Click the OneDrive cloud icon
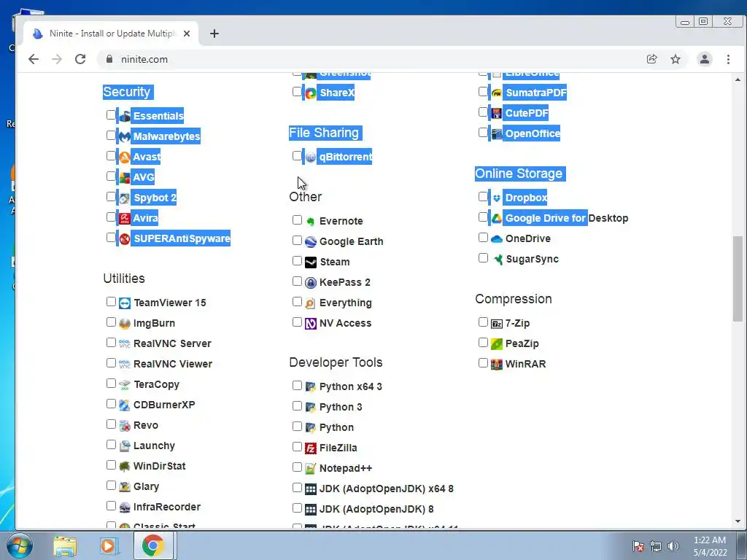This screenshot has width=747, height=560. 496,239
